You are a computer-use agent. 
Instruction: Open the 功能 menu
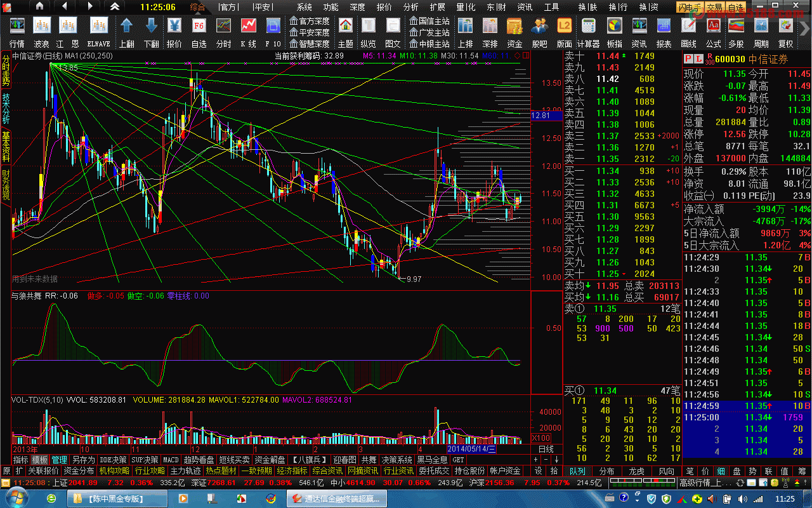[331, 7]
